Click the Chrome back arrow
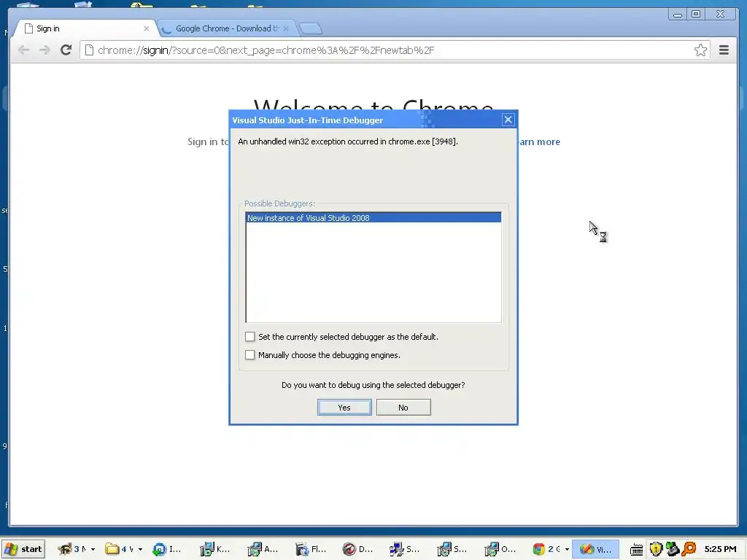The image size is (747, 560). tap(23, 50)
